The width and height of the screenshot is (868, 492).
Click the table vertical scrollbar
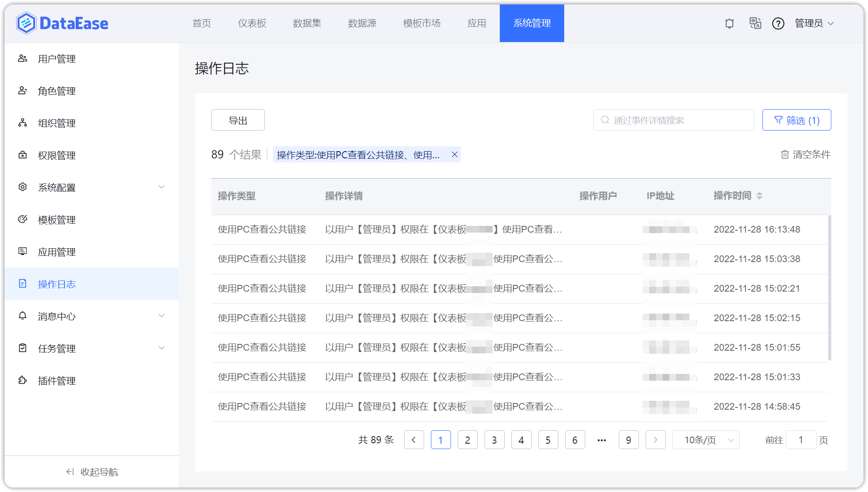830,288
